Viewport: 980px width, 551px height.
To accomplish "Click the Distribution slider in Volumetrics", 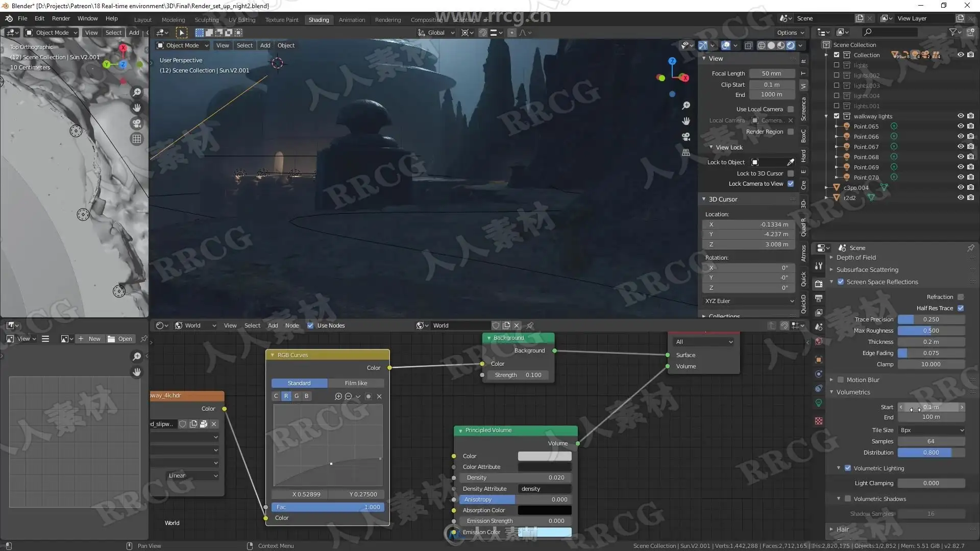I will pyautogui.click(x=930, y=453).
